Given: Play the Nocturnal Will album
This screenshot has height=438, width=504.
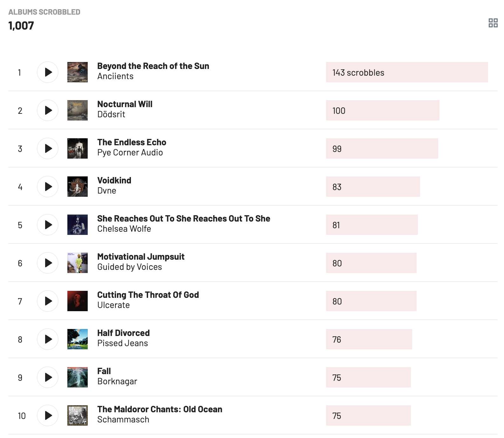Looking at the screenshot, I should tap(48, 110).
